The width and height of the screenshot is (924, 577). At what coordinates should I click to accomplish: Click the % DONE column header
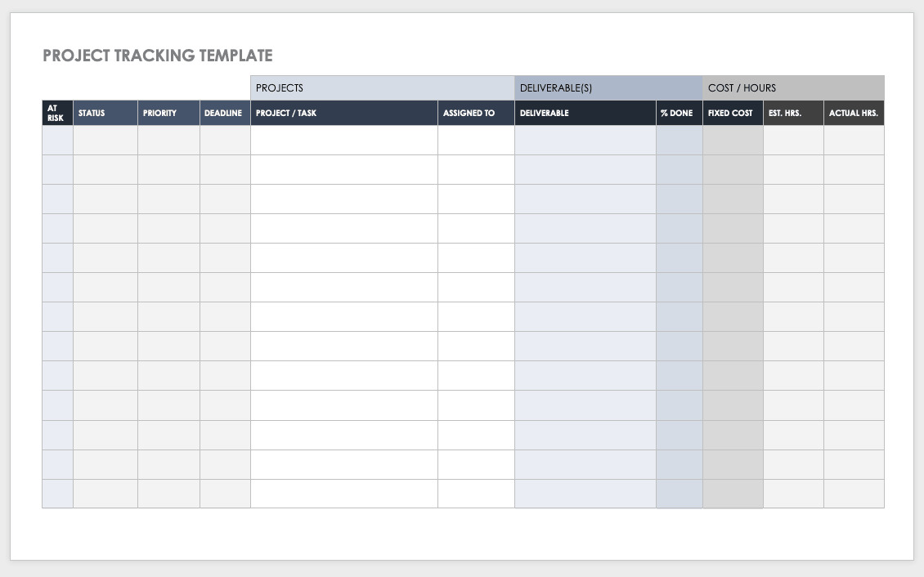tap(679, 113)
